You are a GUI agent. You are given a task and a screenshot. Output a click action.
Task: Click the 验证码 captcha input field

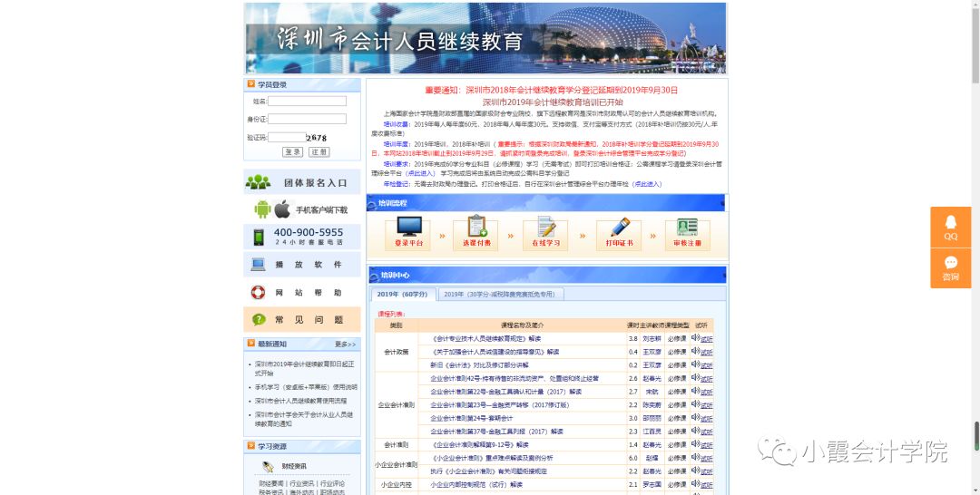click(287, 137)
